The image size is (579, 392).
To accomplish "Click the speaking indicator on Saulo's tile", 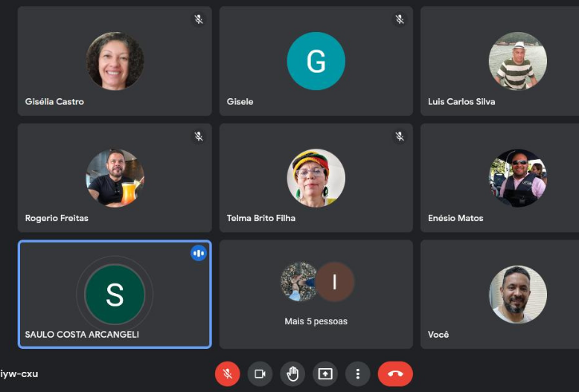I will pos(199,253).
